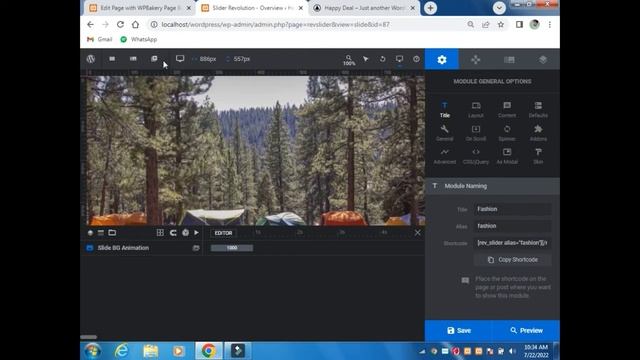This screenshot has height=360, width=640.
Task: Open the Layout options icon
Action: [476, 110]
